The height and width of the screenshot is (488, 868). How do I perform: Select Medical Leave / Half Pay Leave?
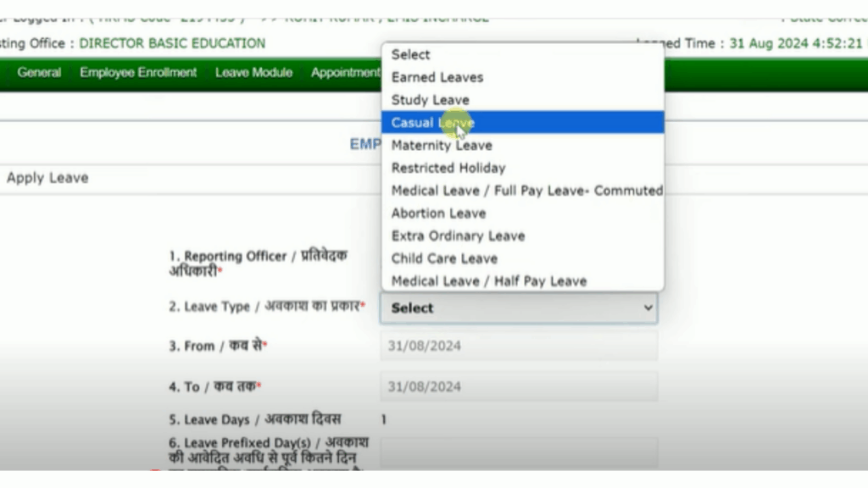coord(522,281)
